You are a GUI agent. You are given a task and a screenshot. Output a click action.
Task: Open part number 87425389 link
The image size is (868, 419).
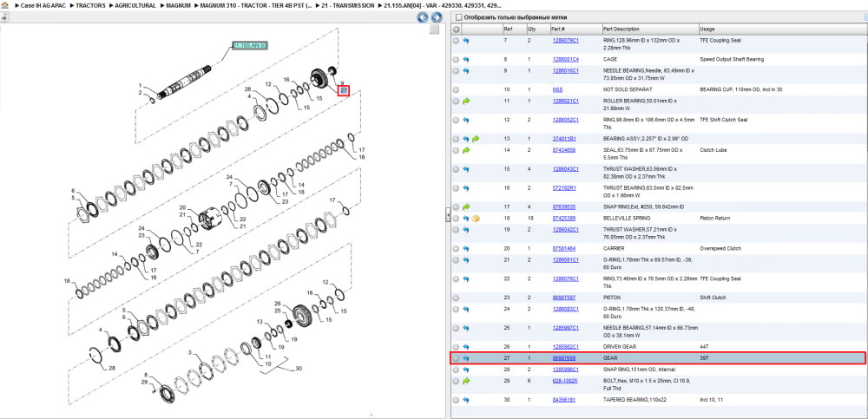tap(563, 218)
